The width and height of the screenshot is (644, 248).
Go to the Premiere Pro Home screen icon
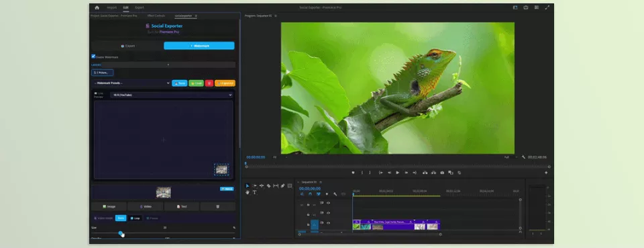[97, 7]
